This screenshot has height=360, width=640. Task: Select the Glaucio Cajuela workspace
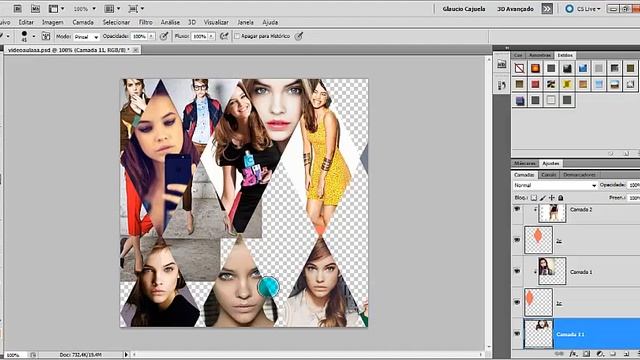click(x=464, y=9)
